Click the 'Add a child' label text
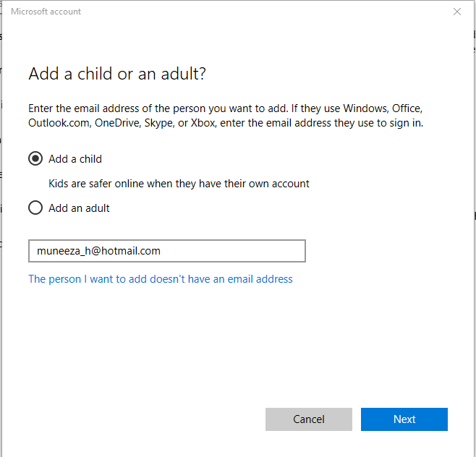The height and width of the screenshot is (457, 476). 75,159
